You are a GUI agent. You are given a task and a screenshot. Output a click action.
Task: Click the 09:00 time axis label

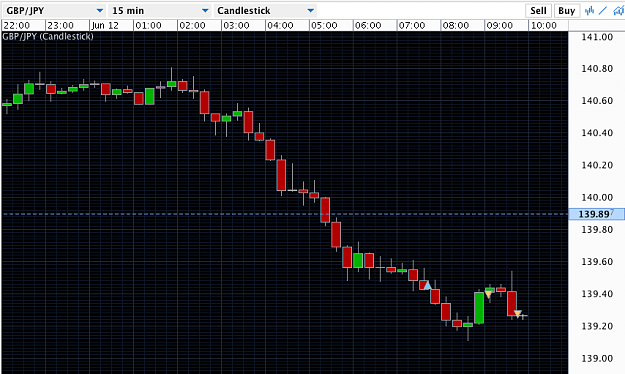coord(499,26)
